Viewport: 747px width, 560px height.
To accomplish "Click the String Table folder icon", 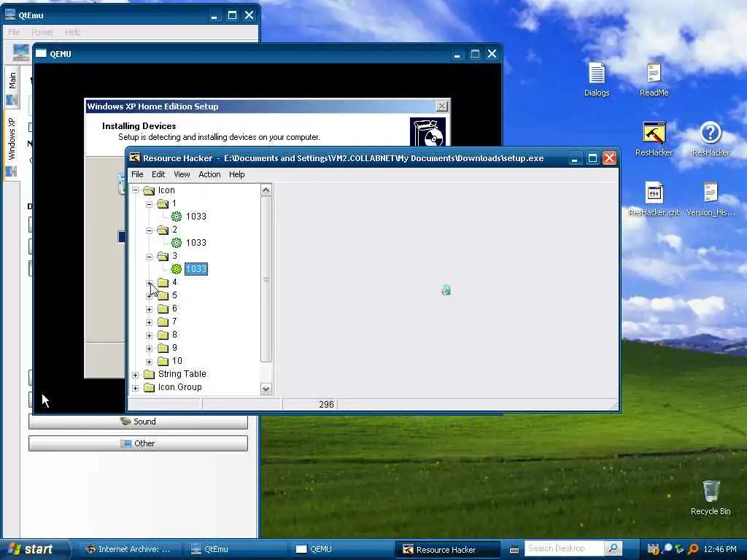I will point(149,374).
